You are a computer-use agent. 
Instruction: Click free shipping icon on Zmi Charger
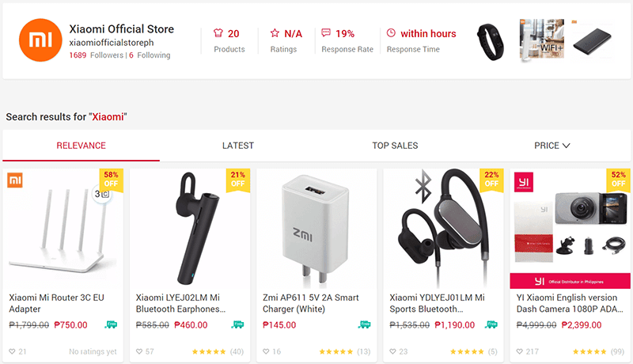(x=365, y=324)
